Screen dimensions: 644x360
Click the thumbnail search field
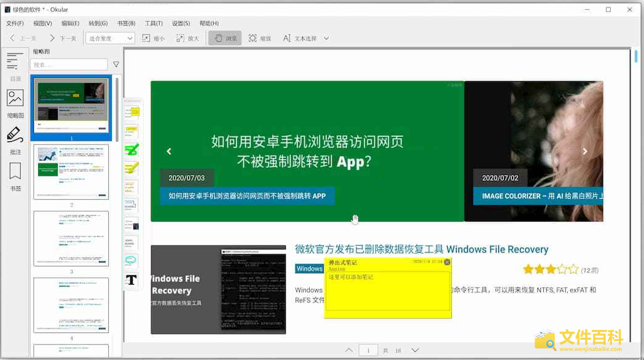click(69, 65)
